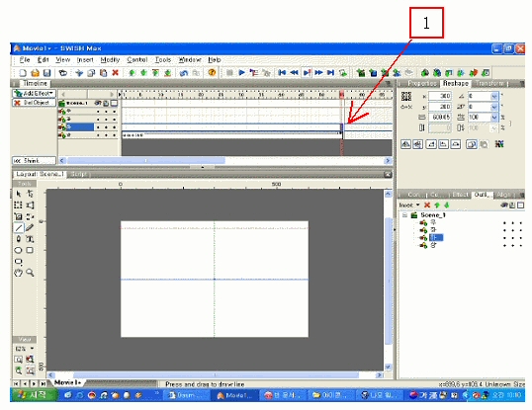Switch to the Properties tab
This screenshot has height=410, width=532.
pyautogui.click(x=421, y=83)
